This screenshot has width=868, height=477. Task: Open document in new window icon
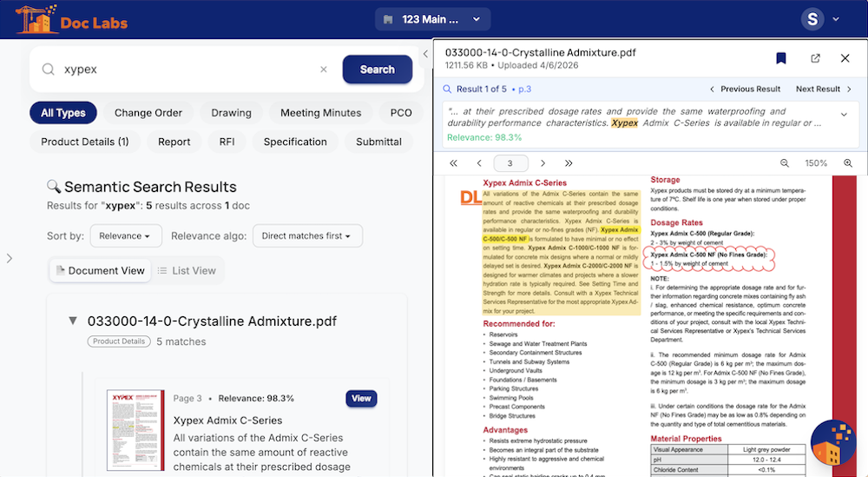coord(815,58)
